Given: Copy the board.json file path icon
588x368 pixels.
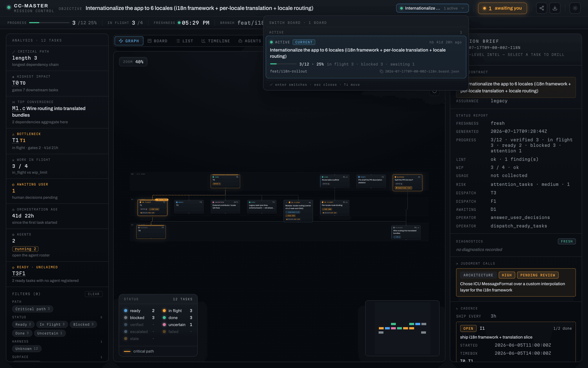Looking at the screenshot, I should [x=381, y=72].
